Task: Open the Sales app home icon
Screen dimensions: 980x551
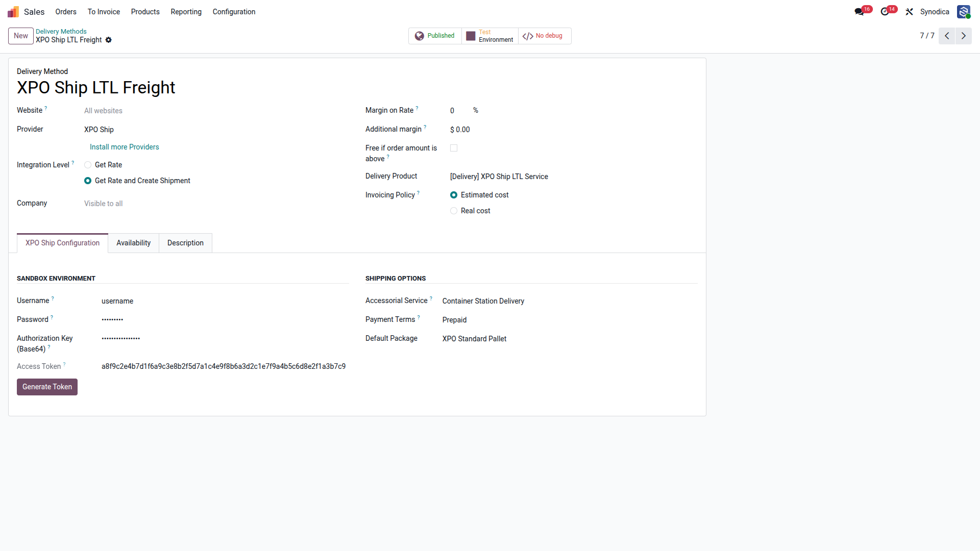Action: click(13, 12)
